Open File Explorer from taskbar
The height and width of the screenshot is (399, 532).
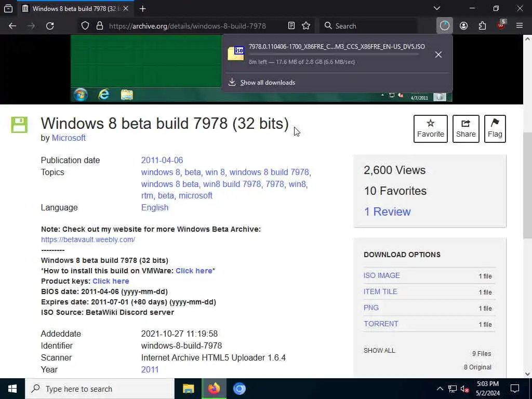click(188, 389)
